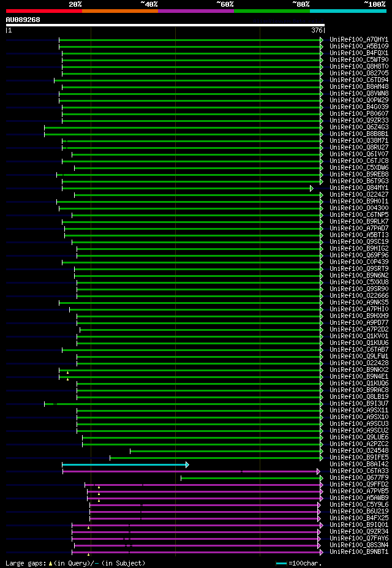Open the UniRef100_Q9LFW1 hit link
The width and height of the screenshot is (392, 568).
[x=359, y=357]
